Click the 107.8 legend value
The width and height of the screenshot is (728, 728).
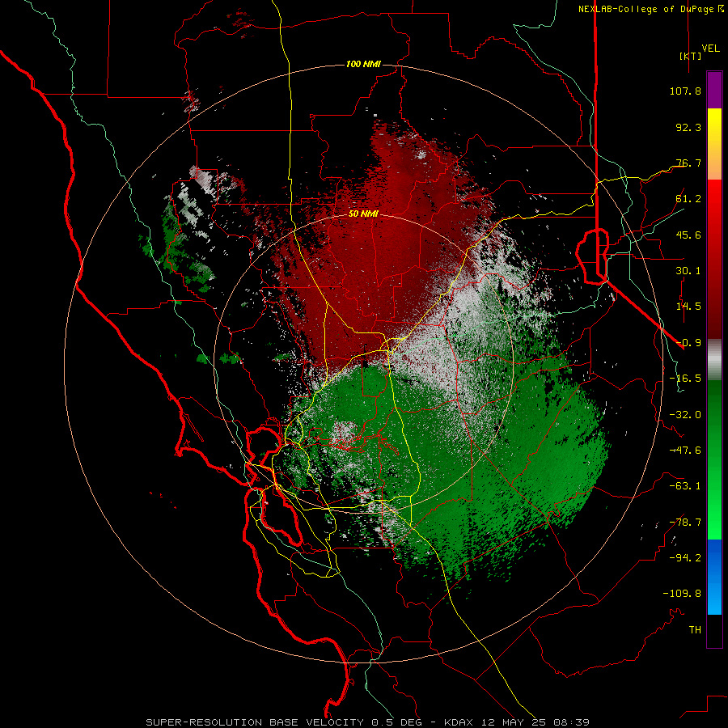pyautogui.click(x=685, y=91)
